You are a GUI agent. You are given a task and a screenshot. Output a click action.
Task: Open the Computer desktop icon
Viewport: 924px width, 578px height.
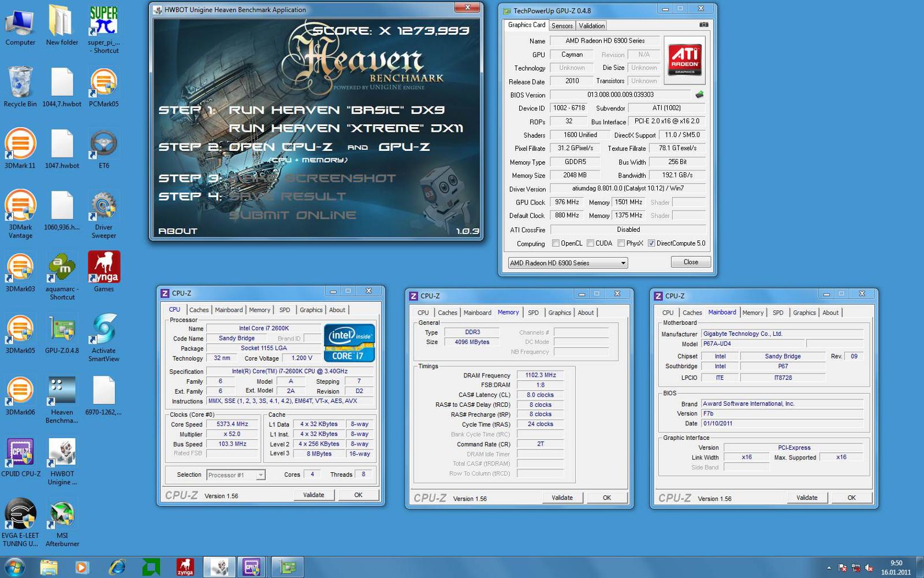click(20, 26)
